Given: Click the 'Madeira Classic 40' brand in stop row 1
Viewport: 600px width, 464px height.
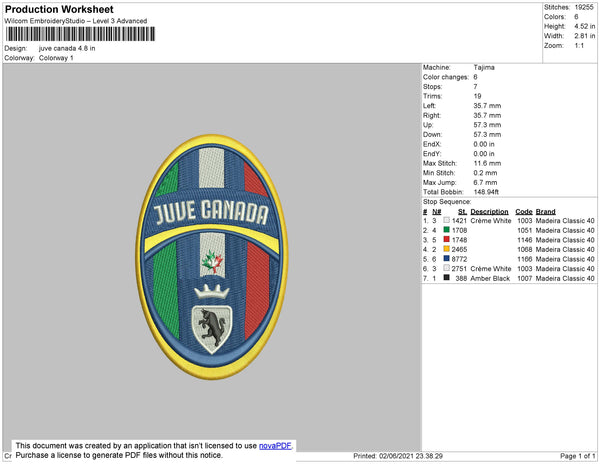Looking at the screenshot, I should point(565,221).
